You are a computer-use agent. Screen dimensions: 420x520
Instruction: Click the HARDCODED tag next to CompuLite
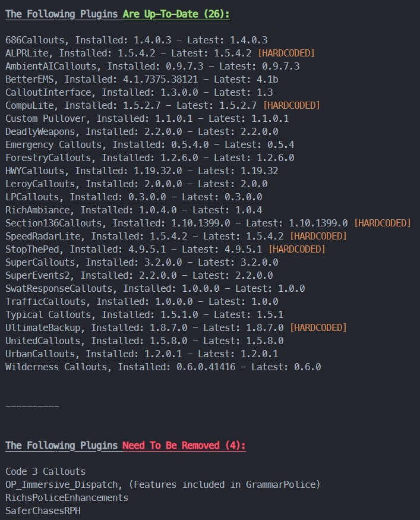pos(291,106)
